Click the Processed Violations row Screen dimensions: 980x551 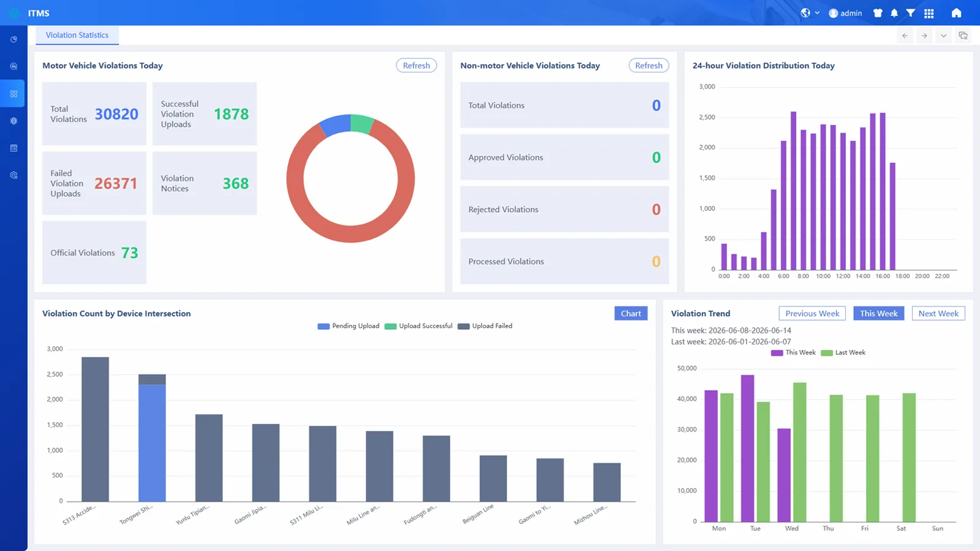click(x=564, y=262)
